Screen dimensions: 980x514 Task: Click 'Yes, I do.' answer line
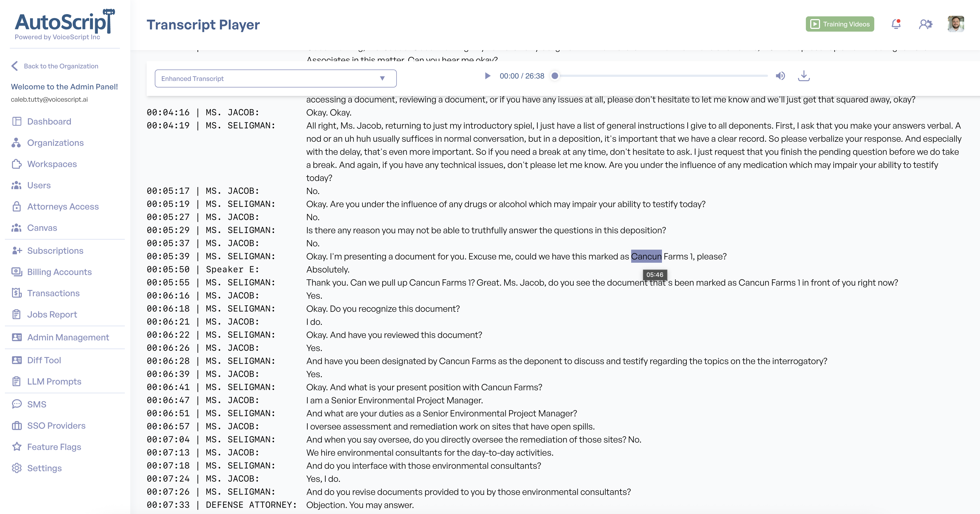point(323,479)
